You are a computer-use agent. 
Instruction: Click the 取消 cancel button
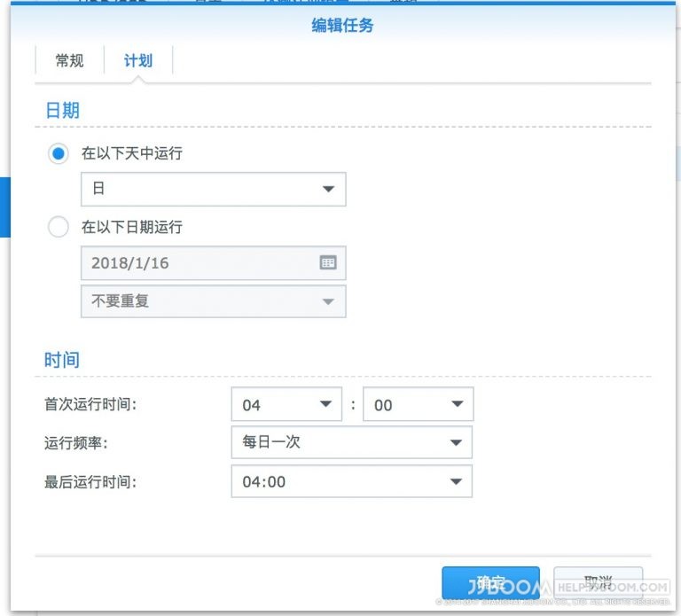tap(598, 583)
